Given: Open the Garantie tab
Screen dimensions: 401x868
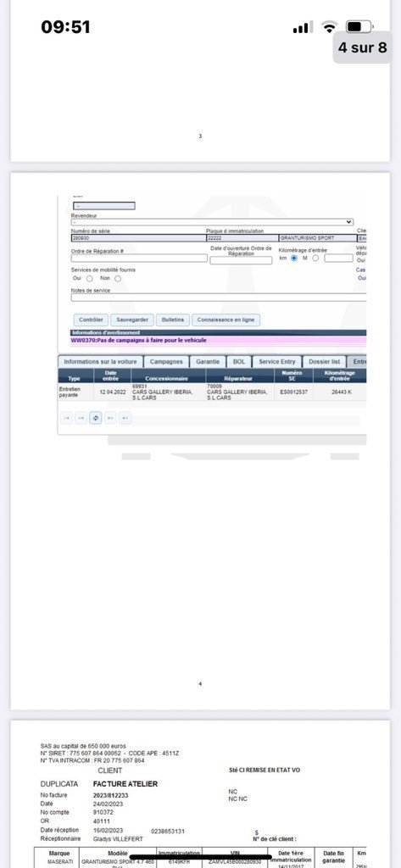Looking at the screenshot, I should 208,361.
